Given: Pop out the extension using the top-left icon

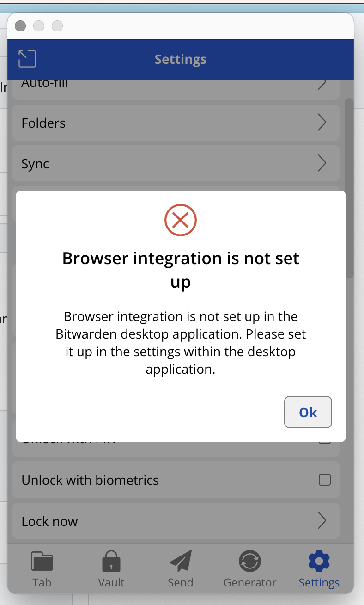Looking at the screenshot, I should 27,59.
